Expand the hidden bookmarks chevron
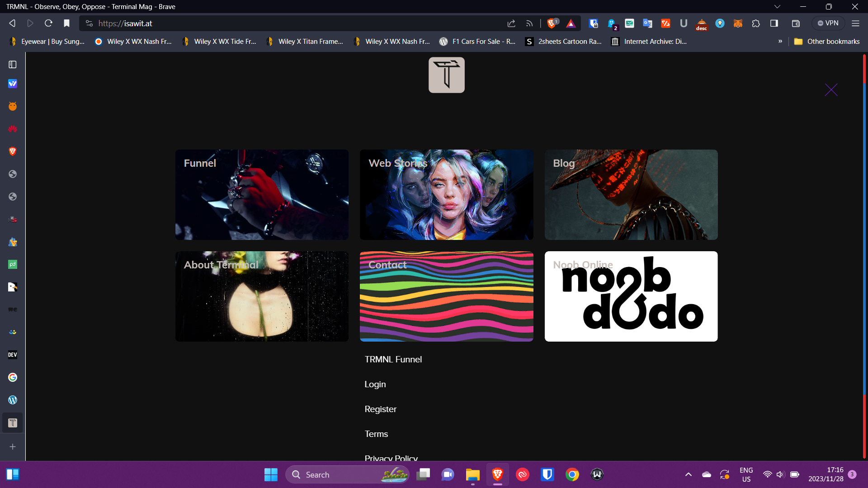868x488 pixels. pos(780,41)
